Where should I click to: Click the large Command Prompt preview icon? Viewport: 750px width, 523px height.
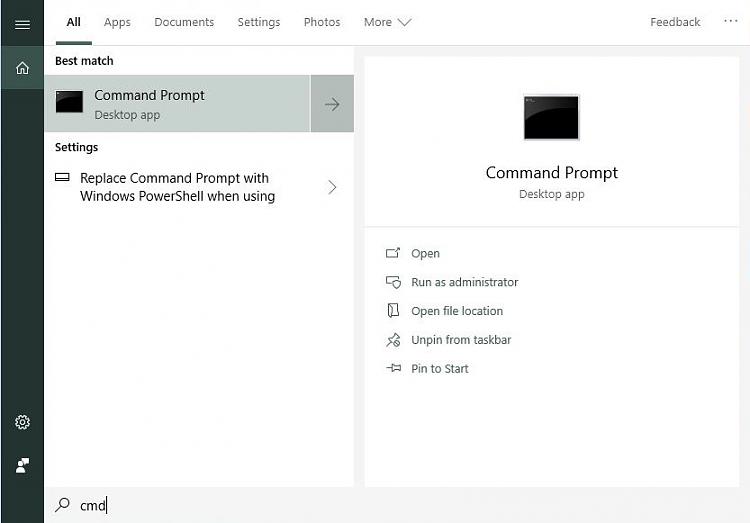coord(551,118)
